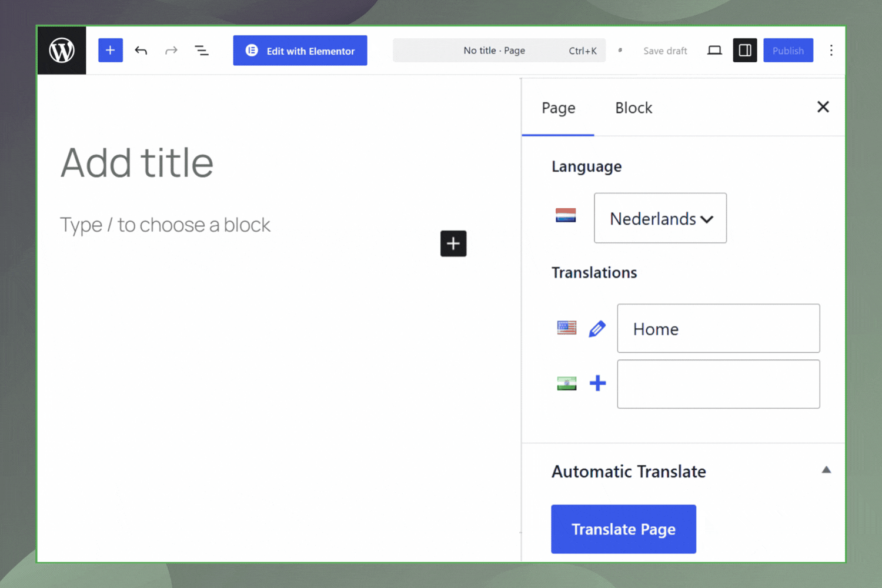Switch to the Block tab

(633, 108)
